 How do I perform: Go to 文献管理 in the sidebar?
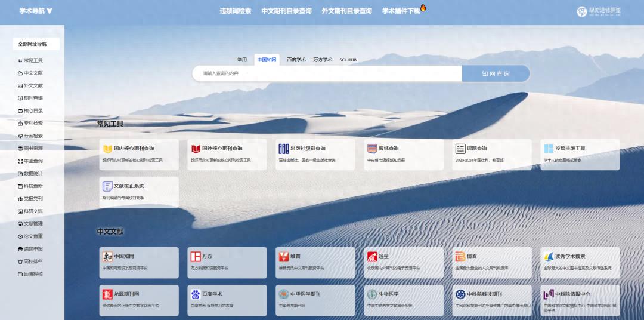(30, 224)
